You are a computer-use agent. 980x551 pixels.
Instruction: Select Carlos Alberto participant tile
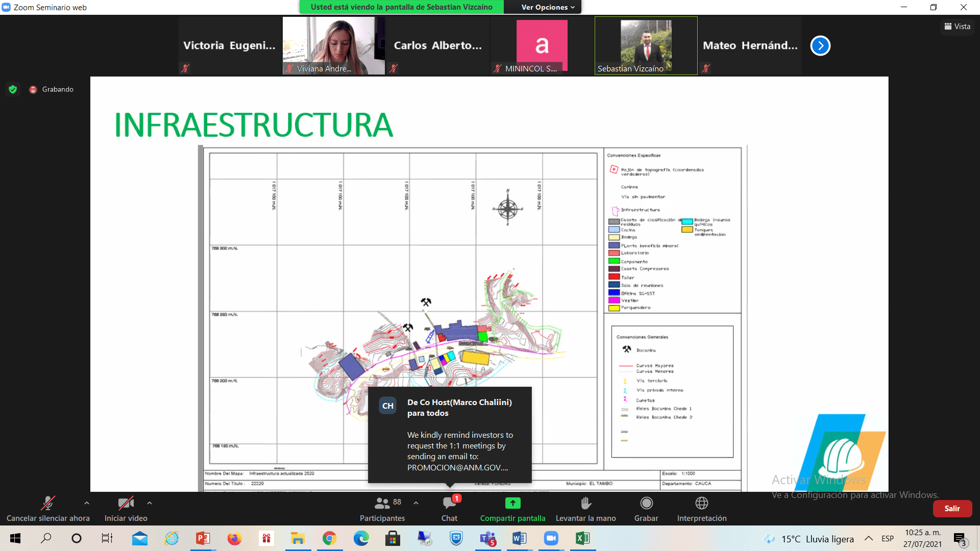click(x=438, y=46)
